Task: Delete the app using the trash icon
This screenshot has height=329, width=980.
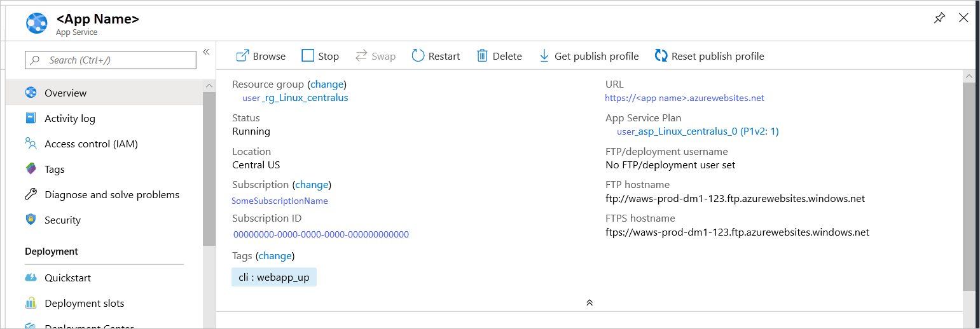Action: [483, 56]
